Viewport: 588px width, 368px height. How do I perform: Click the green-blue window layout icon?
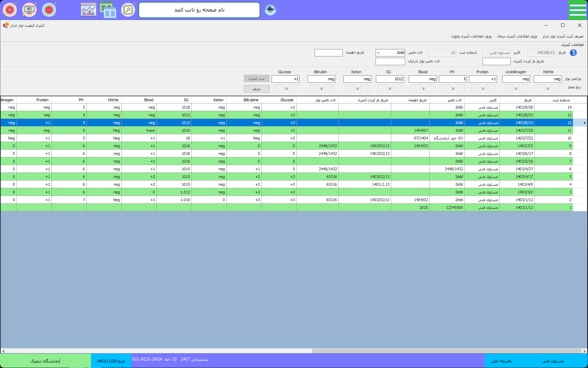tap(108, 10)
